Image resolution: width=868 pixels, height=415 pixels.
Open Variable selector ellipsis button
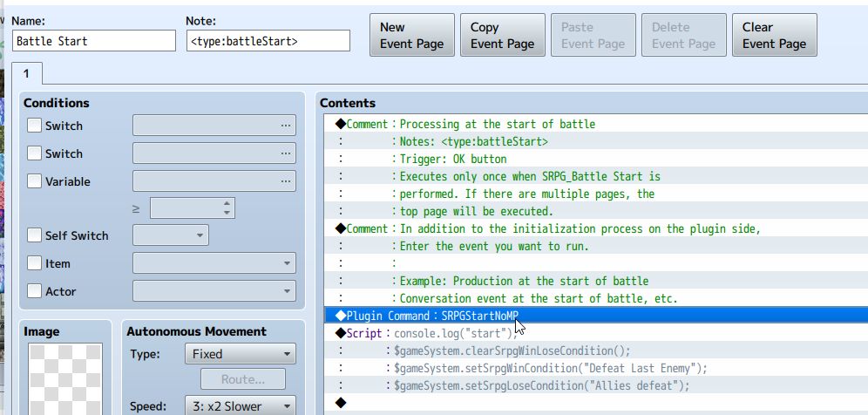(285, 181)
